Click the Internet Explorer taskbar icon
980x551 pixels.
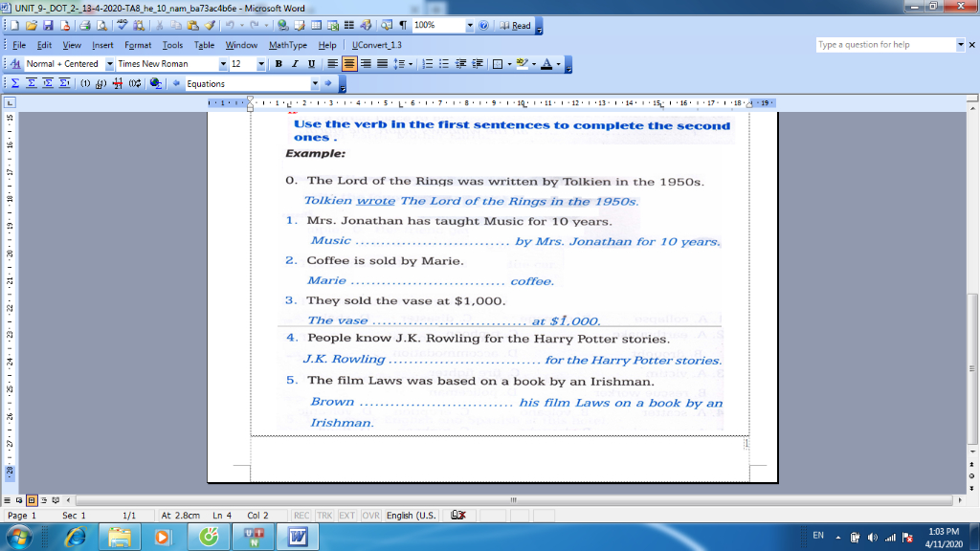click(76, 538)
